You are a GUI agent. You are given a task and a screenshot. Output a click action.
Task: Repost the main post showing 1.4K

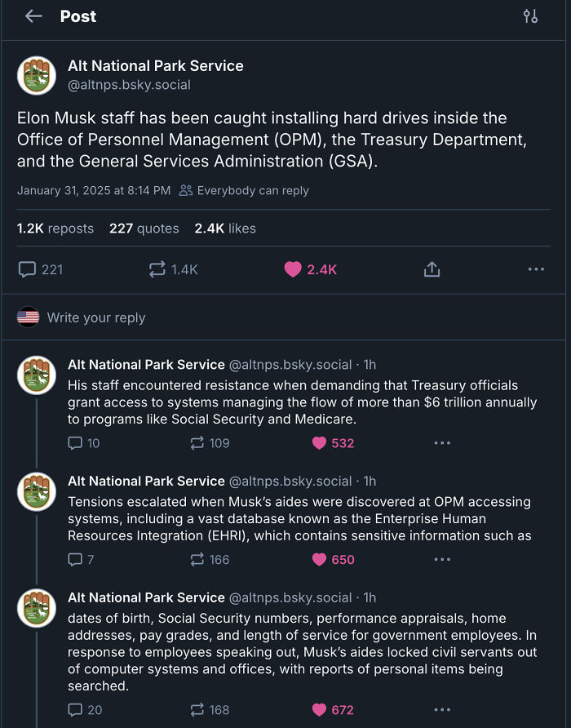pyautogui.click(x=157, y=269)
